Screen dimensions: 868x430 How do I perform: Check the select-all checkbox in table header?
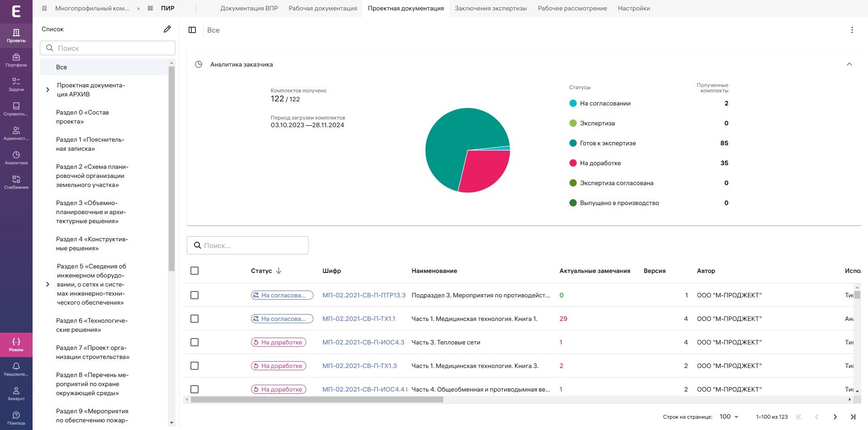pos(194,271)
